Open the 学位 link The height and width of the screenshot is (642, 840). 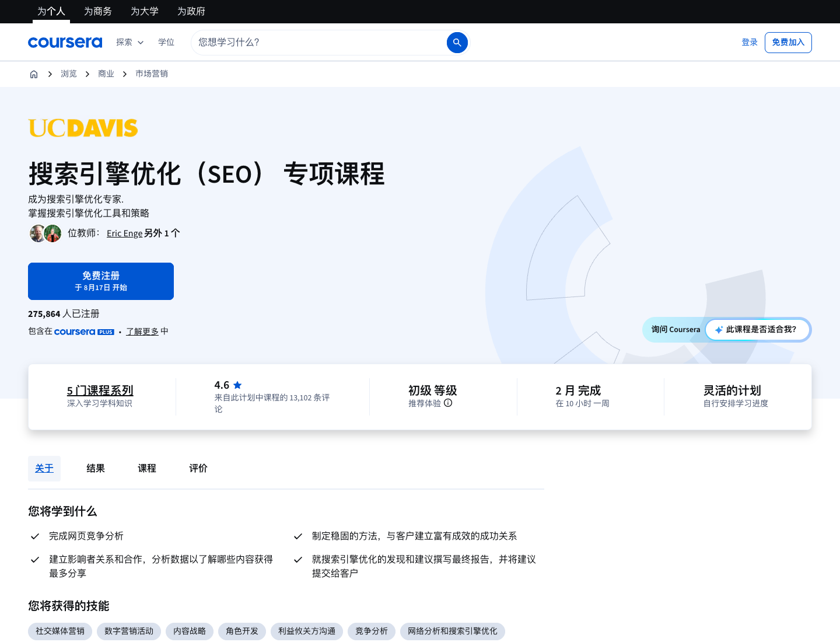click(166, 42)
